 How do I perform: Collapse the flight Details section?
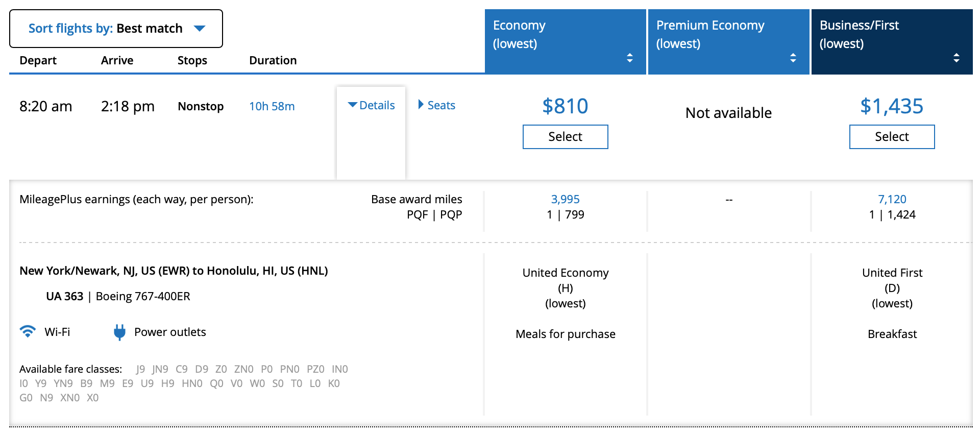[x=371, y=105]
